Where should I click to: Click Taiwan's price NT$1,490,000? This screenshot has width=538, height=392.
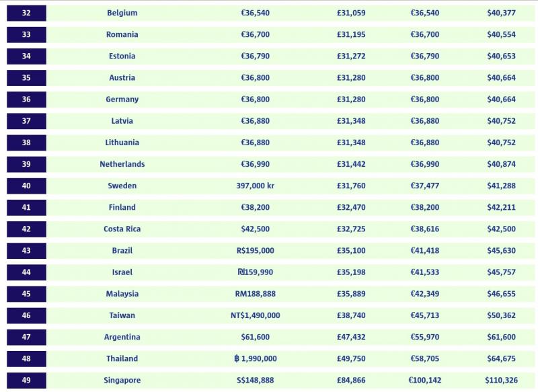click(256, 315)
